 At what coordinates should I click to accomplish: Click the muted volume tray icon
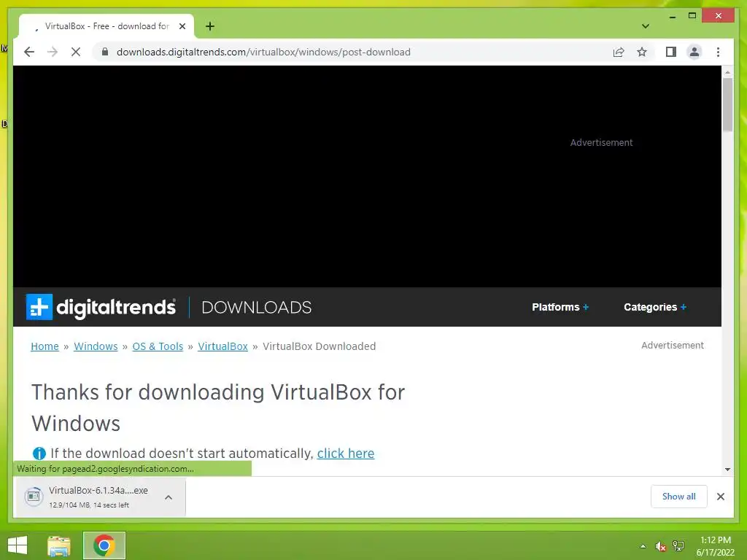660,546
